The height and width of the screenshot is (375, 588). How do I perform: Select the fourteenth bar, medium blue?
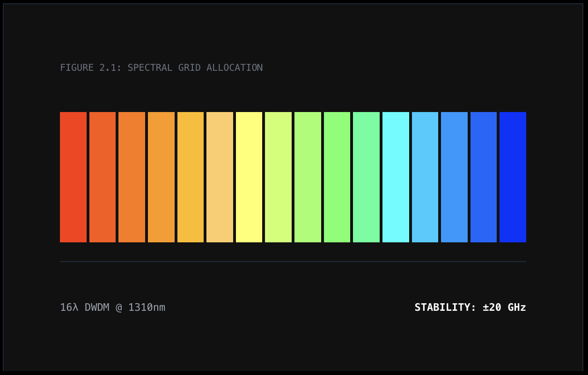tap(454, 177)
